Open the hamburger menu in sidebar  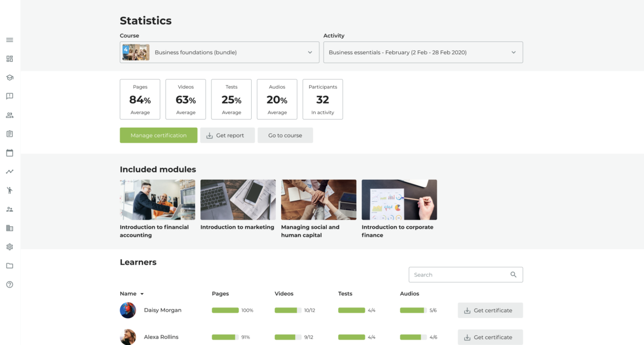tap(10, 40)
